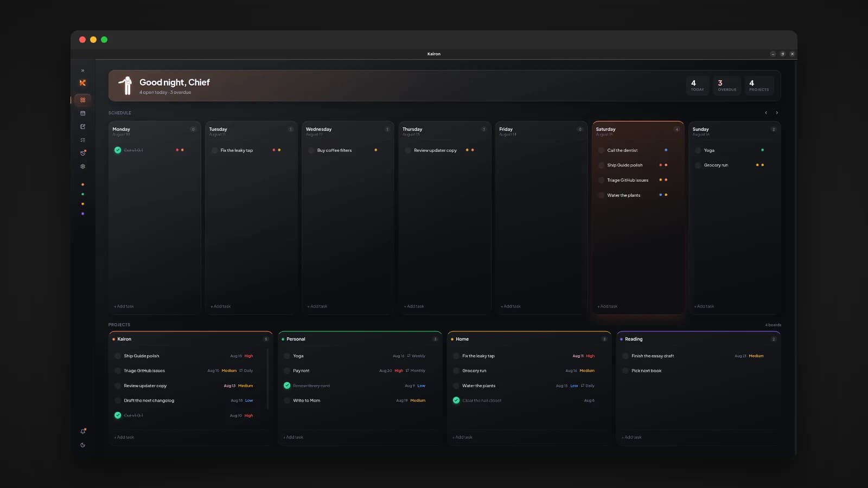Uncheck Renew library card in Personal
Viewport: 868px width, 488px height.
(x=287, y=386)
